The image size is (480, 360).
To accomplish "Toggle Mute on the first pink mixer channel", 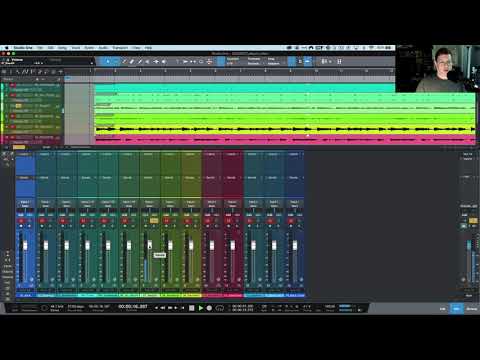I will 208,221.
